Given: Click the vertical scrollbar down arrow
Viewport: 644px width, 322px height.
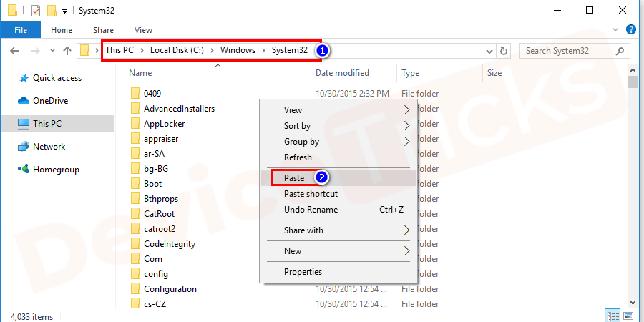Looking at the screenshot, I should 633,303.
